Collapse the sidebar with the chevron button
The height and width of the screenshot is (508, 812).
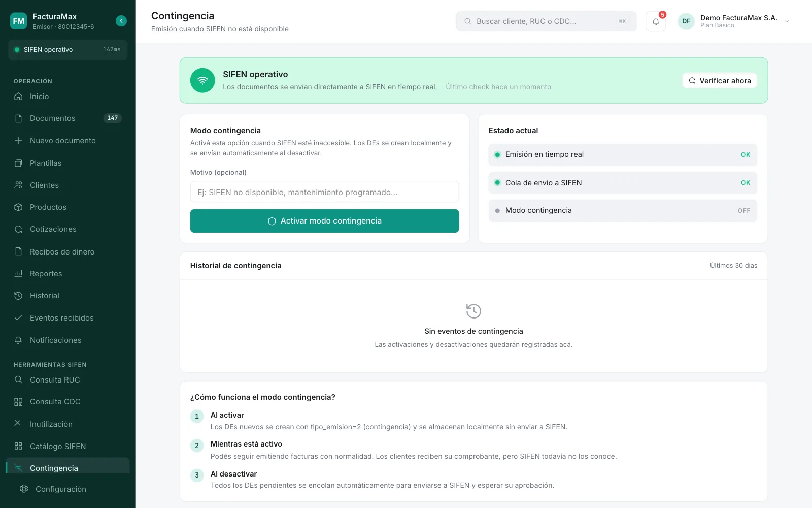tap(121, 21)
